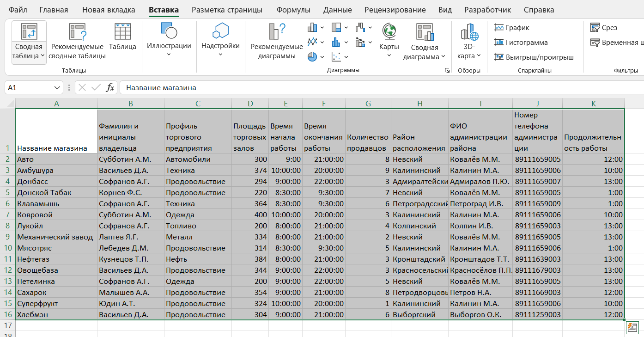The image size is (644, 337).
Task: Open the Диаграммы group dialog launcher
Action: click(447, 70)
